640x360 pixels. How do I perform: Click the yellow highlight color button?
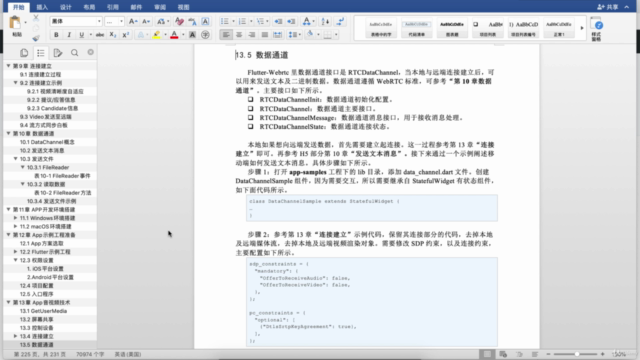(156, 35)
